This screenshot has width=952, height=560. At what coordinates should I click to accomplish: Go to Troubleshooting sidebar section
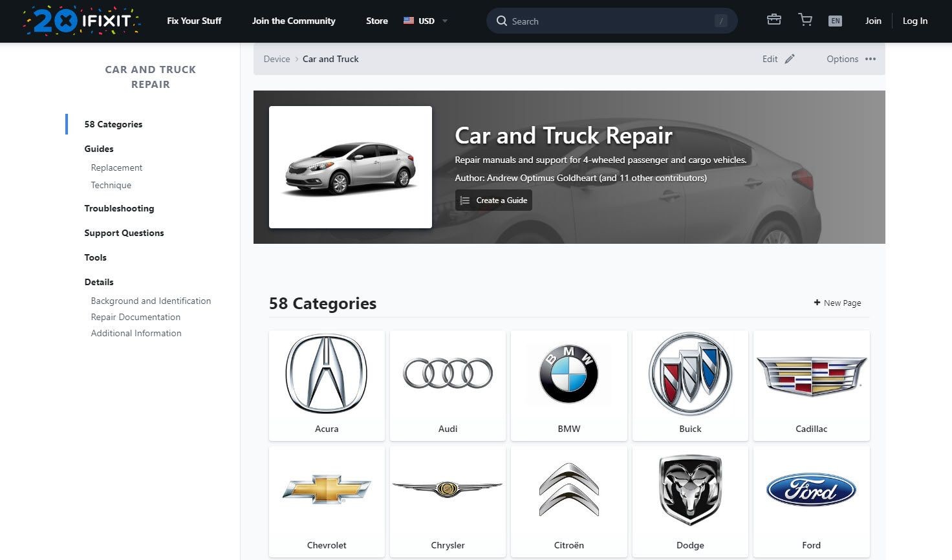[119, 208]
